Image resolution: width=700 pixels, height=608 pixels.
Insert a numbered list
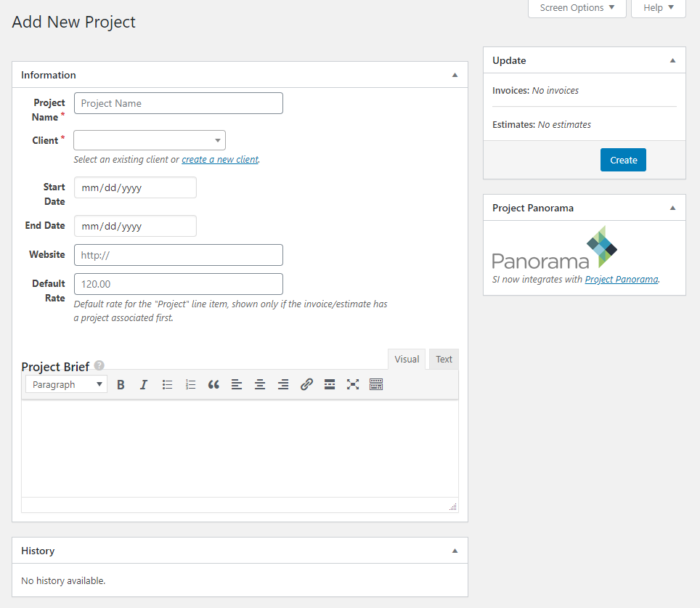[x=190, y=385]
